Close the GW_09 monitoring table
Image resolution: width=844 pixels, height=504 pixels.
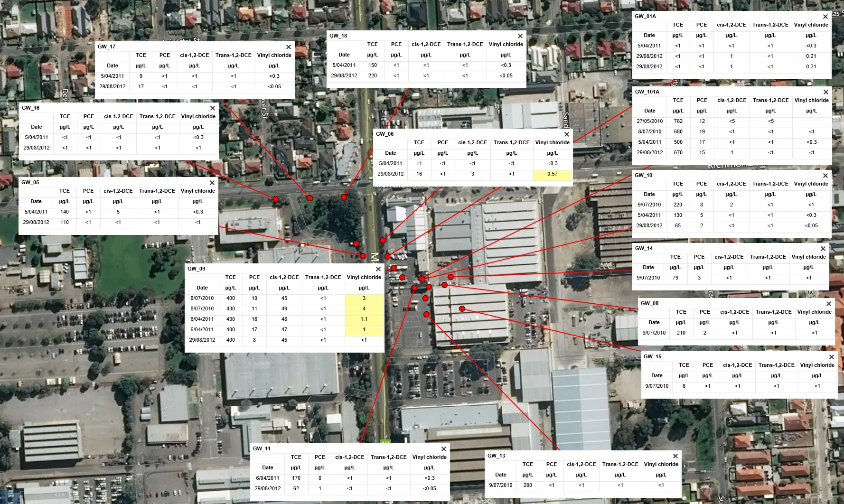tap(378, 269)
